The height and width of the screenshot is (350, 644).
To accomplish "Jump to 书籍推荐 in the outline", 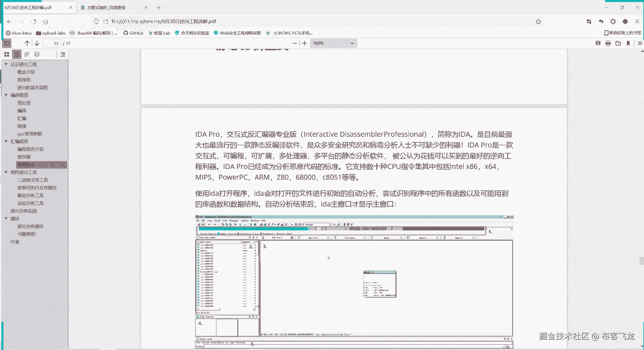I will click(x=27, y=234).
